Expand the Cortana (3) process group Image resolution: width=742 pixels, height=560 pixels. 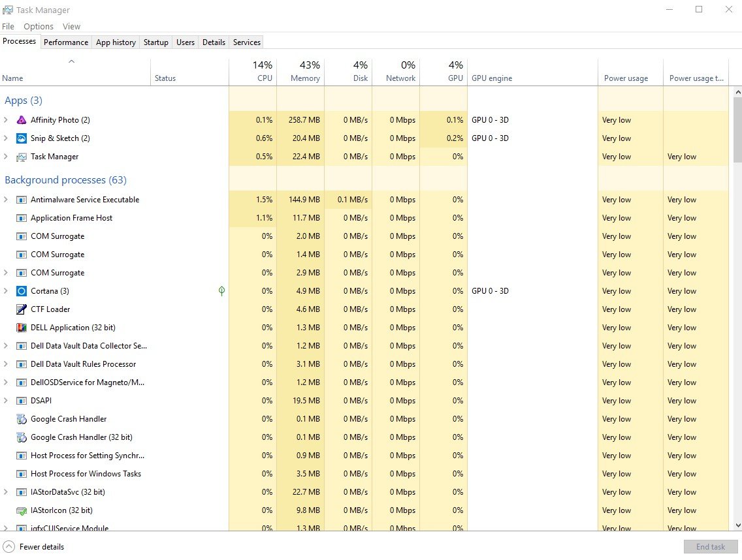tap(6, 291)
